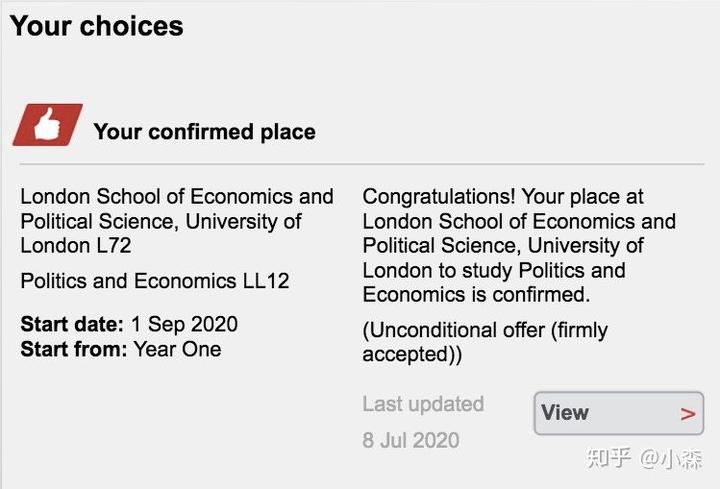The height and width of the screenshot is (489, 720).
Task: Click the red arrow on View button
Action: [x=687, y=414]
